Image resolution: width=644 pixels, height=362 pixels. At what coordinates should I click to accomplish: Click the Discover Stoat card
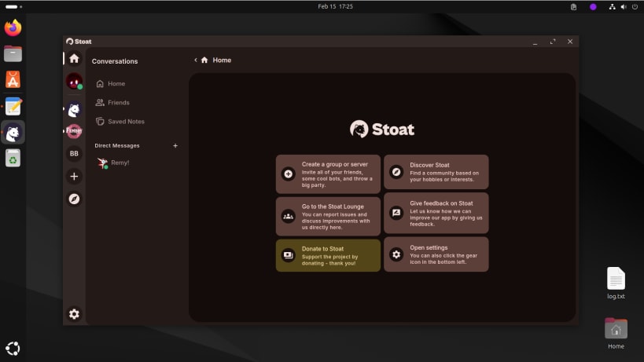[x=436, y=172]
